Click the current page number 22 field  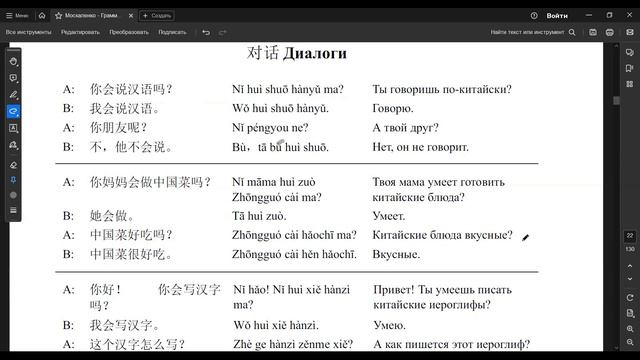pos(630,236)
